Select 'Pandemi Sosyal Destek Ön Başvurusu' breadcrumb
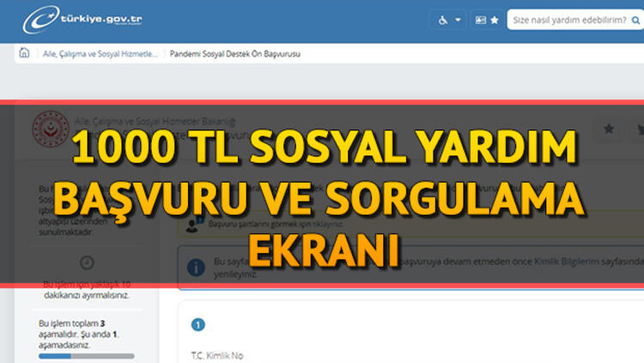The height and width of the screenshot is (363, 644). pos(234,54)
